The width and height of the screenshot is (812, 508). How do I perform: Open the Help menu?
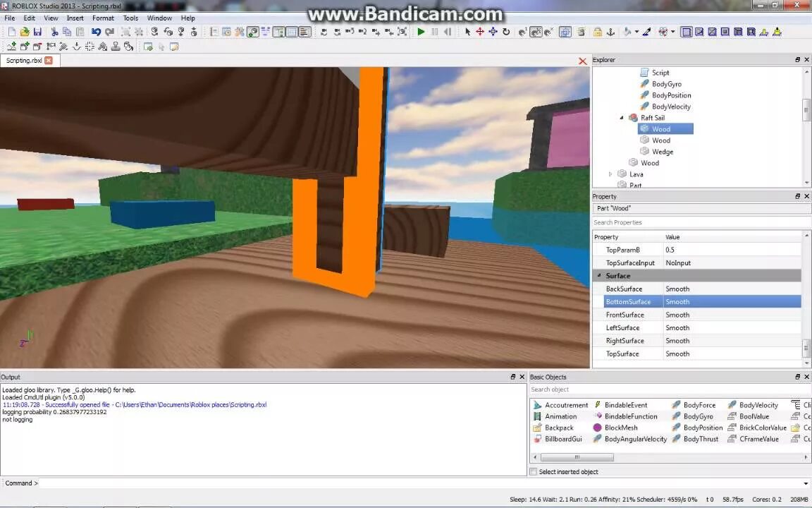[x=188, y=18]
